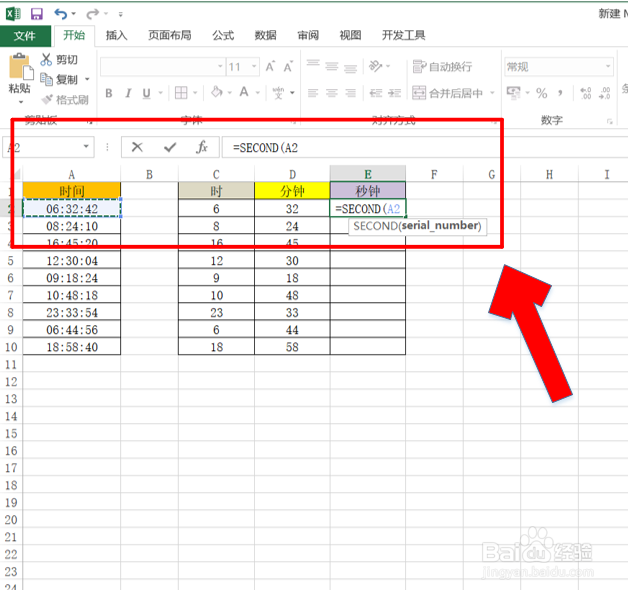Image resolution: width=628 pixels, height=594 pixels.
Task: Click the cancel X in formula bar
Action: (137, 147)
